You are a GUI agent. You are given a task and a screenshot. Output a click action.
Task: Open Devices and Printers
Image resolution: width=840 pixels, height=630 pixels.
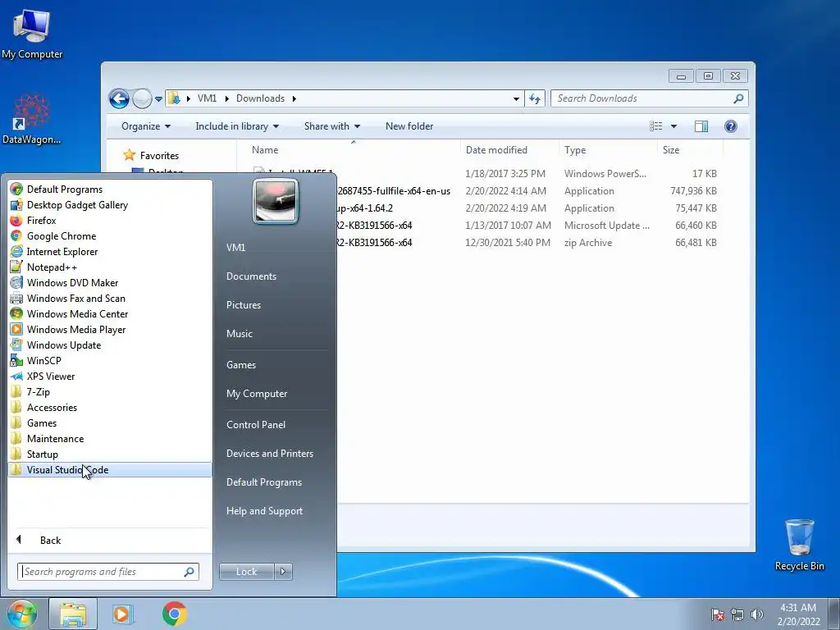pyautogui.click(x=269, y=454)
